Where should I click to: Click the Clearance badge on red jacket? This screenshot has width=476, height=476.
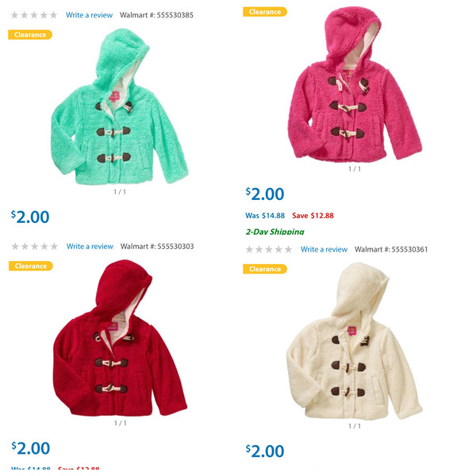point(31,266)
